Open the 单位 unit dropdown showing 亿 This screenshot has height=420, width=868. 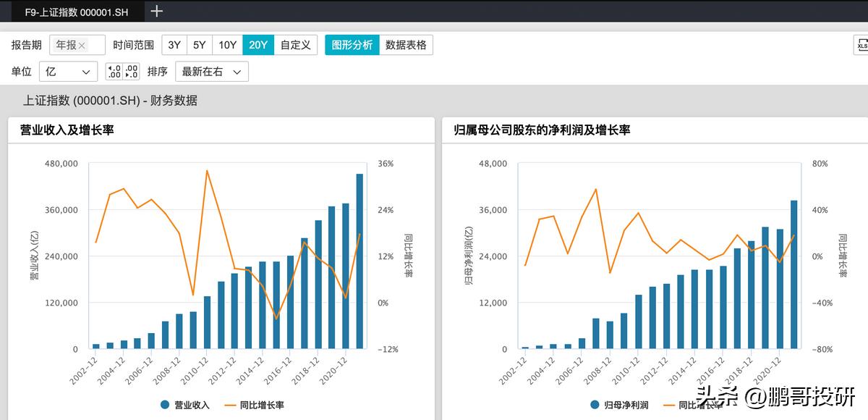coord(68,71)
